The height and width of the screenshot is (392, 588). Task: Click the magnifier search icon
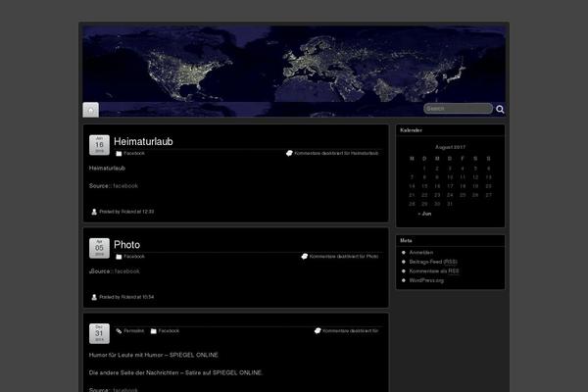[x=500, y=109]
